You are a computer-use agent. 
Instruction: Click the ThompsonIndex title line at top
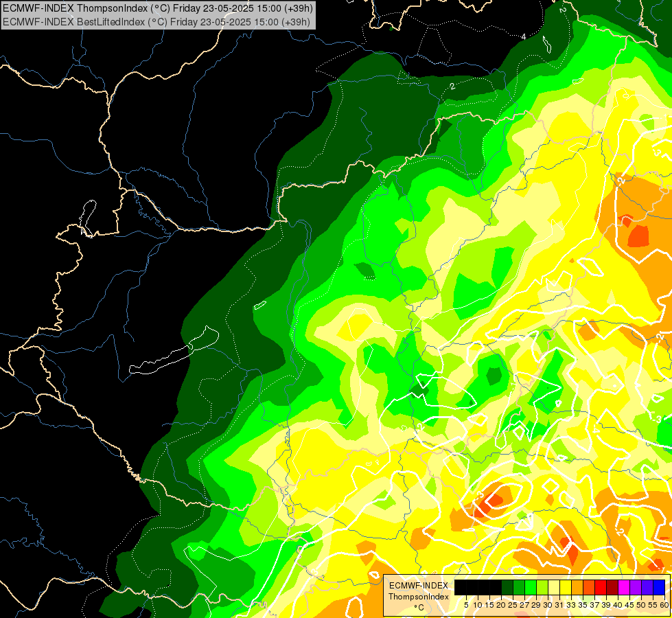click(x=158, y=8)
